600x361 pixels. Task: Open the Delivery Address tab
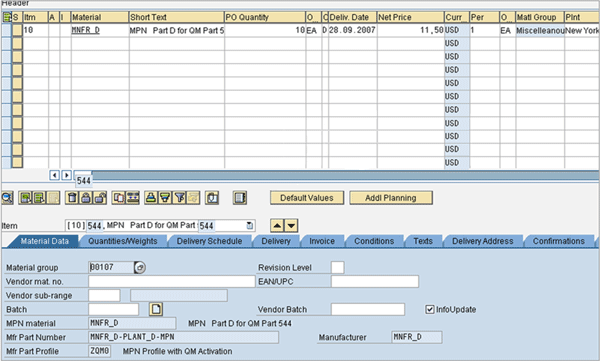pos(483,241)
